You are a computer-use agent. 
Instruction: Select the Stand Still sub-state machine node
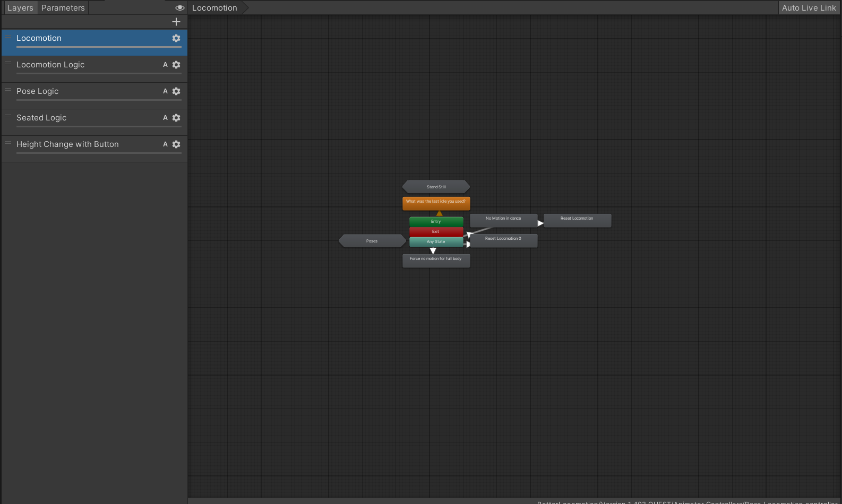(x=436, y=187)
